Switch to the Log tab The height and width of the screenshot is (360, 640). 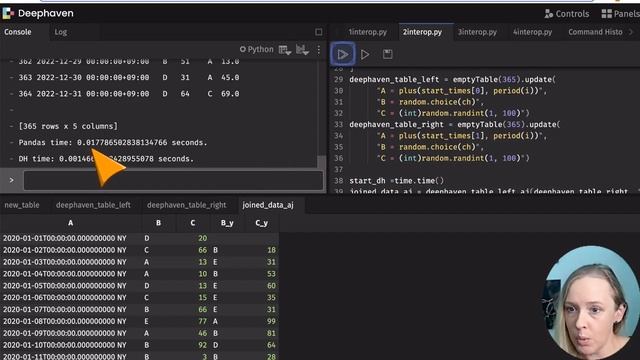pos(61,32)
